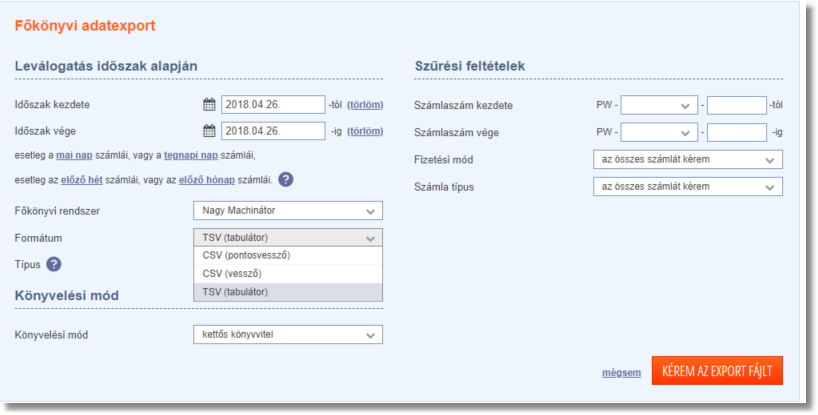Open the Számla típus dropdown
This screenshot has height=415, width=818.
pos(687,186)
